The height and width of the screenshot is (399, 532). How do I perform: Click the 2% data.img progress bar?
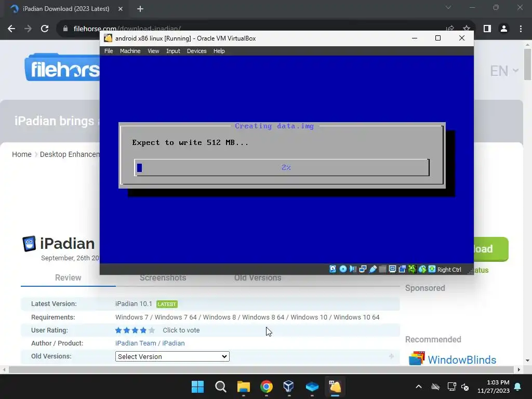pos(282,167)
